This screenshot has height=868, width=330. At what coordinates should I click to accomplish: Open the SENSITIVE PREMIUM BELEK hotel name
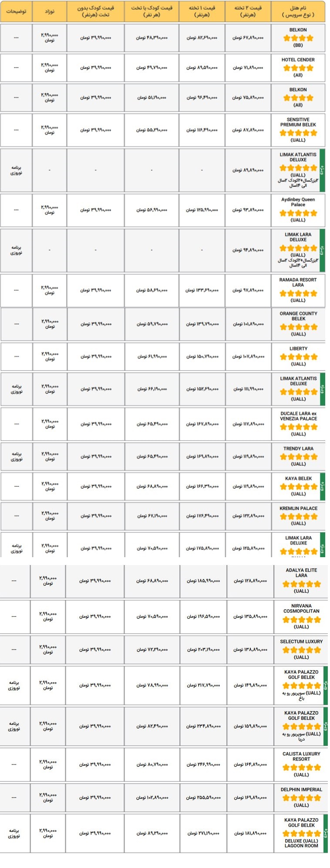coord(298,122)
